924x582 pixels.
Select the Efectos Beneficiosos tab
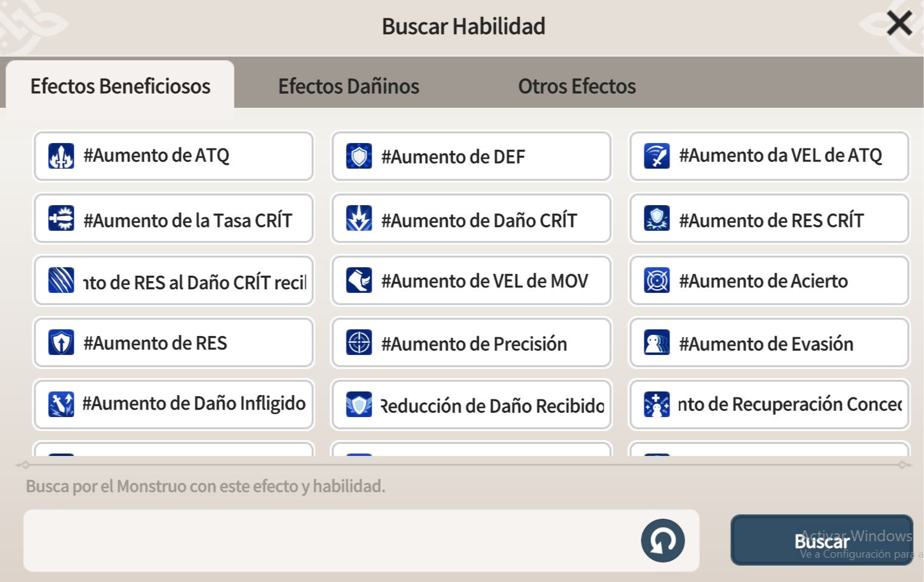(120, 85)
